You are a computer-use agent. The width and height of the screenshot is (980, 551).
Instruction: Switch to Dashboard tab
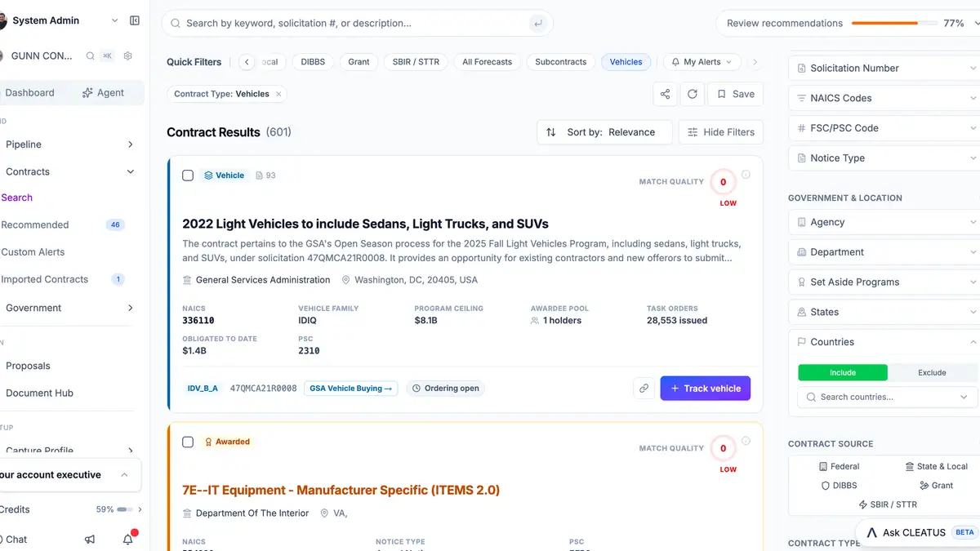(29, 93)
